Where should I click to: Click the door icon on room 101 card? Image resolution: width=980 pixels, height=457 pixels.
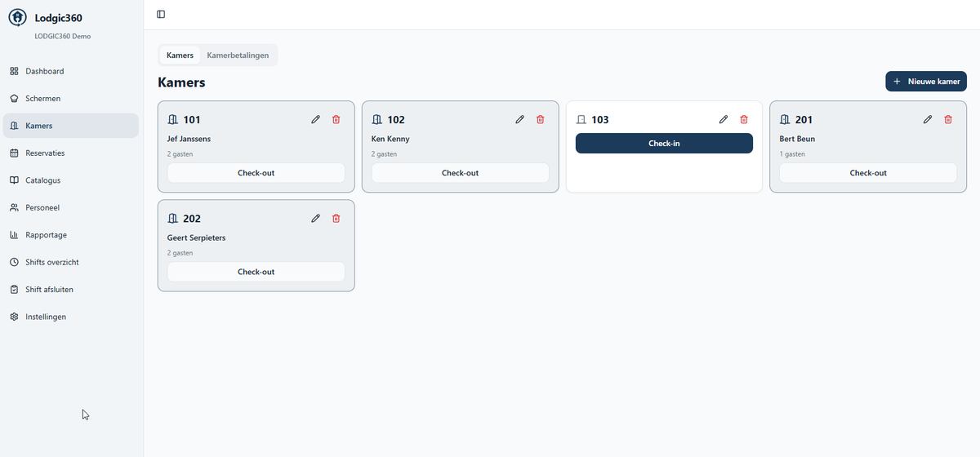(173, 120)
